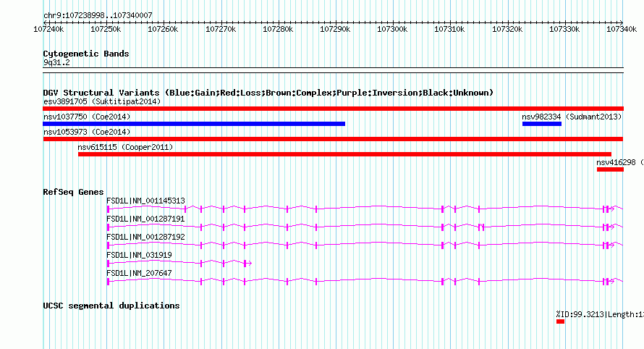Click the red esv3891705 loss bar
The width and height of the screenshot is (644, 349).
pos(333,109)
